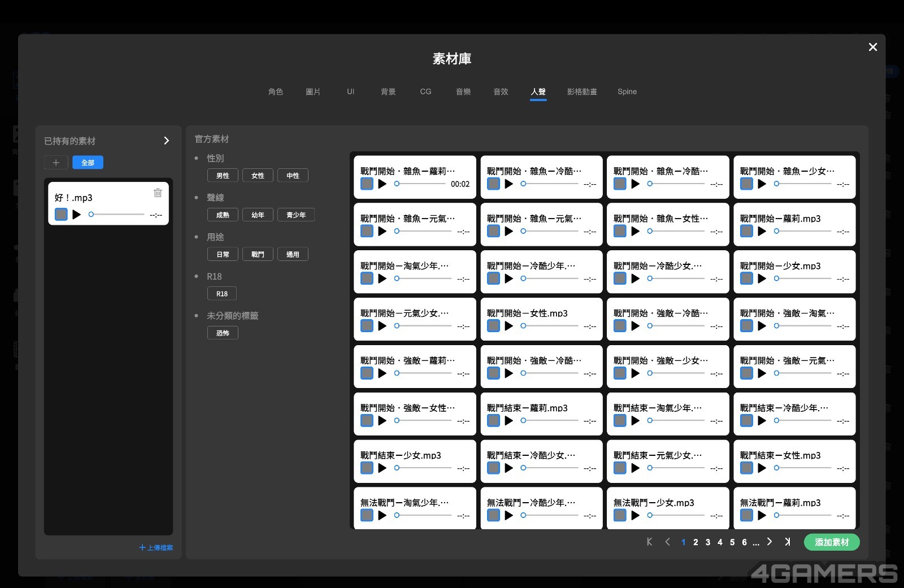Open the CG tab

point(425,92)
